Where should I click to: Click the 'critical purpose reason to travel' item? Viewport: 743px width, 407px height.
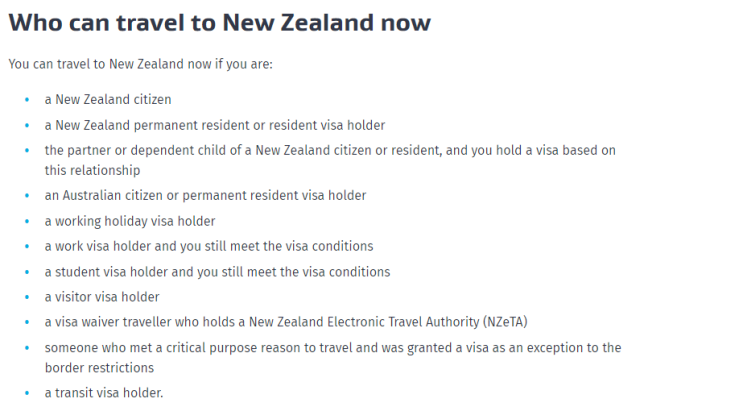[332, 347]
